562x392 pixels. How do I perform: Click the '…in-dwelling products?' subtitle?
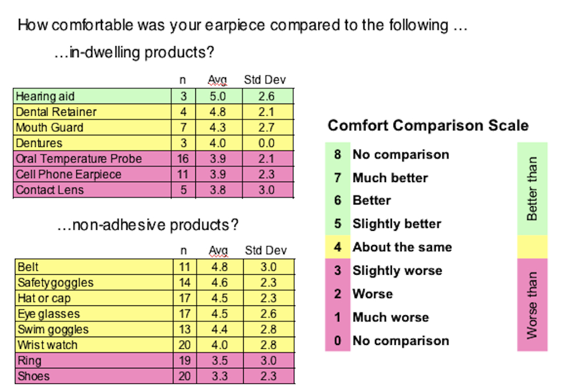(134, 53)
